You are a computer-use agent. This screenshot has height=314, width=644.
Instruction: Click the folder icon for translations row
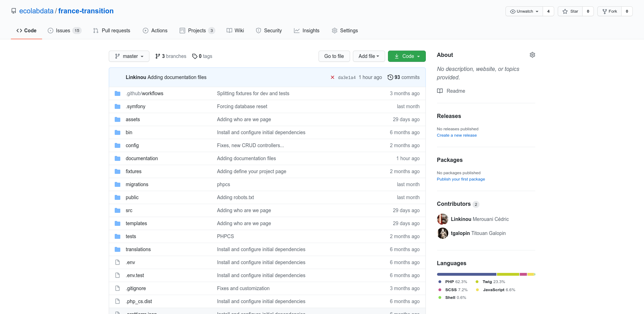tap(118, 249)
